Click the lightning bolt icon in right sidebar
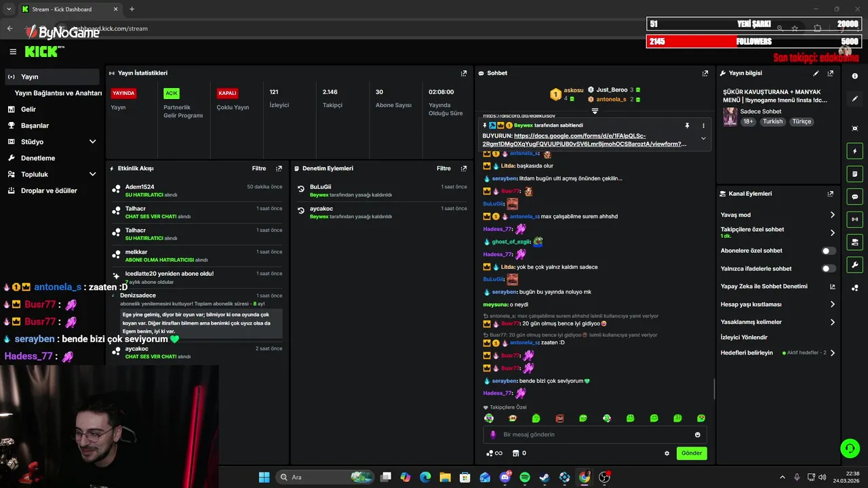The image size is (868, 488). [855, 151]
